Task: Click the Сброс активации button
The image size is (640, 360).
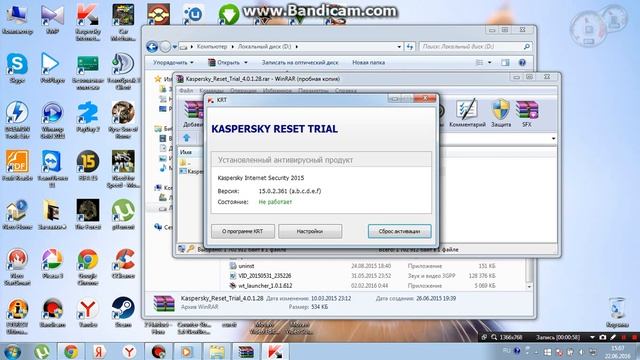Action: click(x=399, y=231)
